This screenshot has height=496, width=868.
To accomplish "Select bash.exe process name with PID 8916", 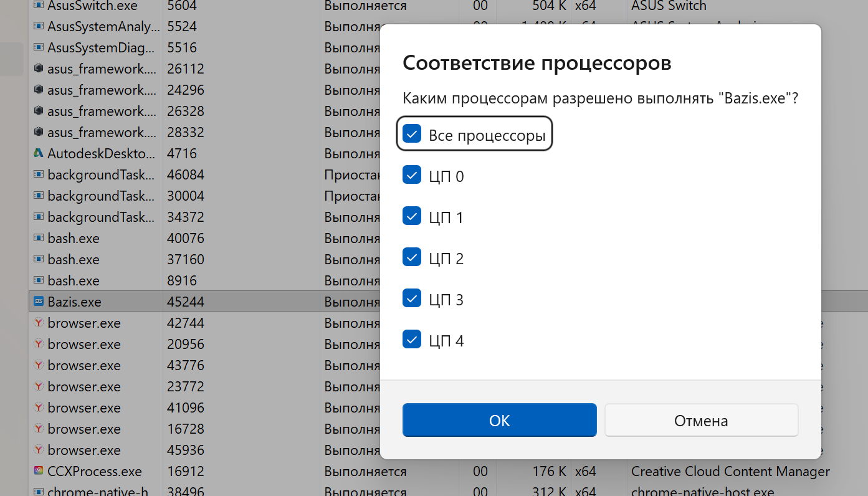I will 74,280.
